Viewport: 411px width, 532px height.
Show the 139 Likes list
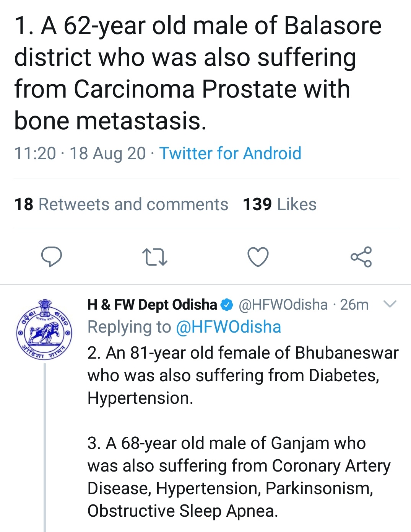pyautogui.click(x=279, y=204)
